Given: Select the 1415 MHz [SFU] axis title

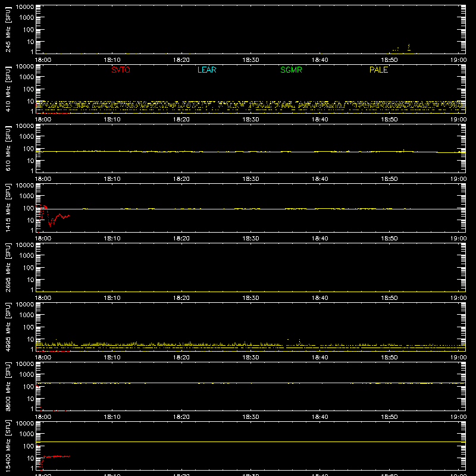Looking at the screenshot, I should coord(8,208).
